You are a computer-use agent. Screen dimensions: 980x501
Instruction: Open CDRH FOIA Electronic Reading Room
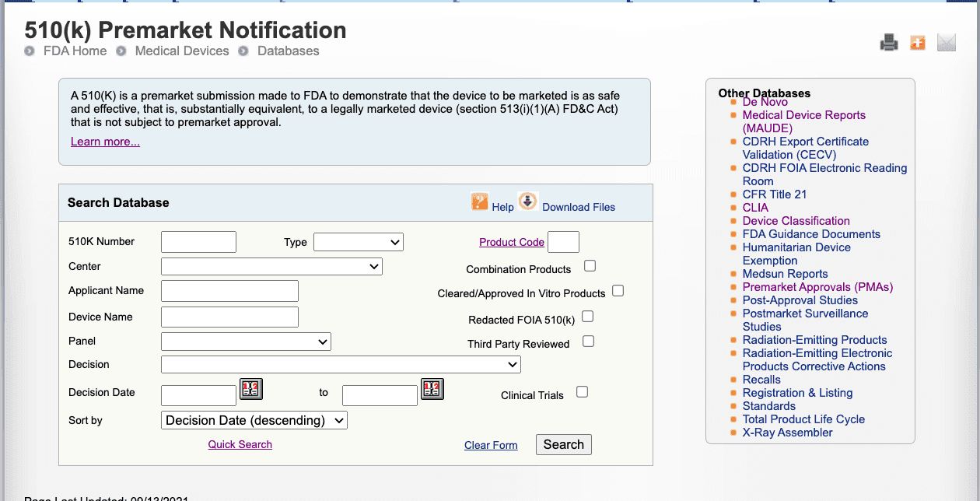pos(824,174)
